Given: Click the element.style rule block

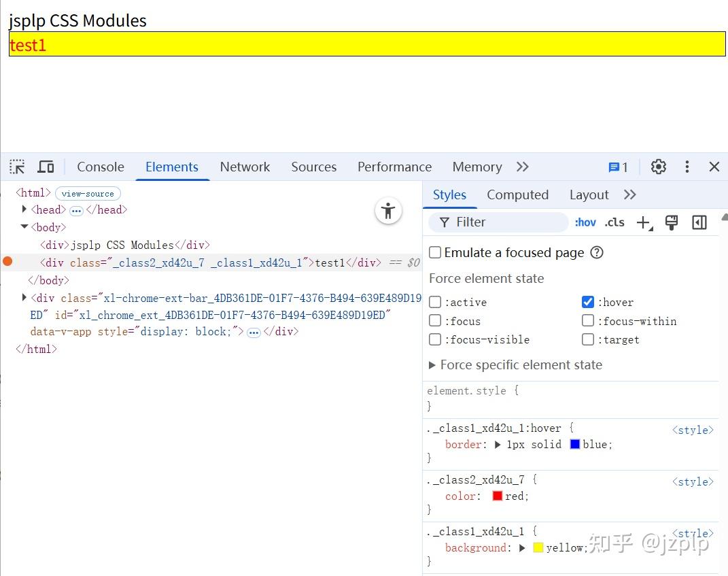Looking at the screenshot, I should point(570,399).
